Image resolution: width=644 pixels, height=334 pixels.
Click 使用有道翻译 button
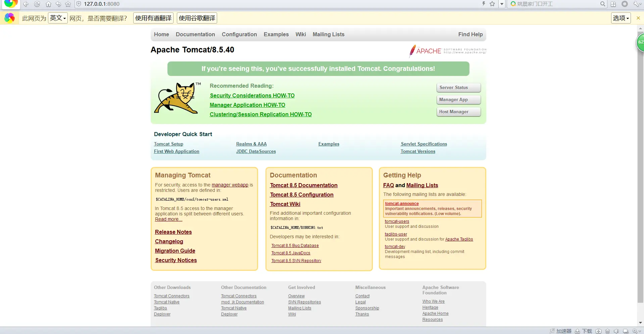[x=153, y=18]
